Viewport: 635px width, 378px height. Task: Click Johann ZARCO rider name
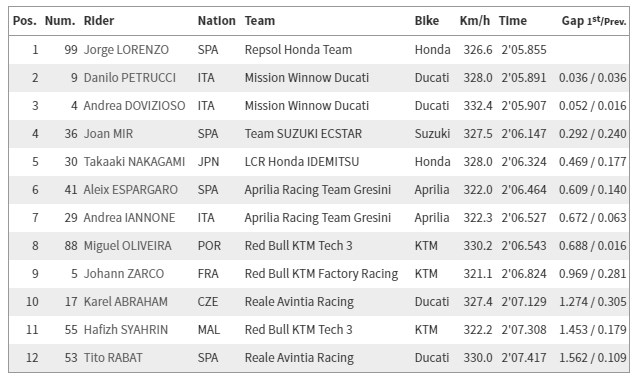point(124,273)
